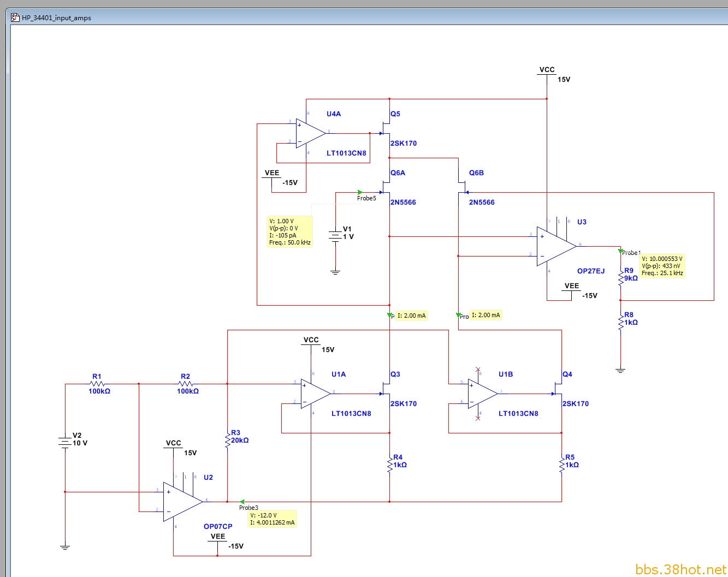Click the 2SK170 label beside Q4
Viewport: 728px width, 577px height.
click(576, 403)
